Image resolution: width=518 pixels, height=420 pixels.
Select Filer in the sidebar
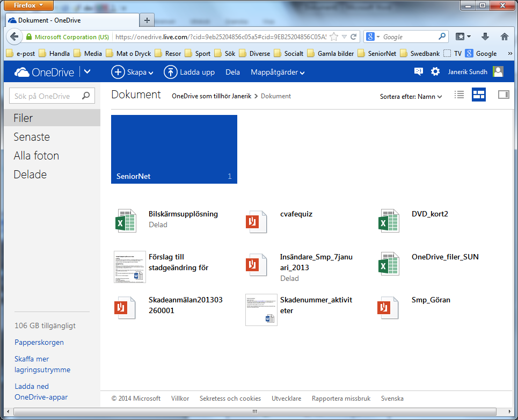pyautogui.click(x=52, y=118)
